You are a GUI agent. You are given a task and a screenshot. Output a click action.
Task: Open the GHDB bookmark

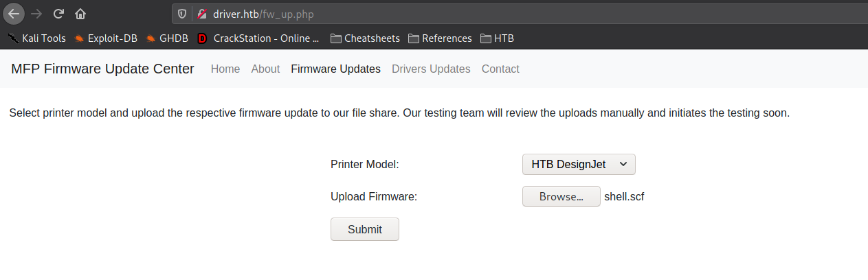coord(167,38)
